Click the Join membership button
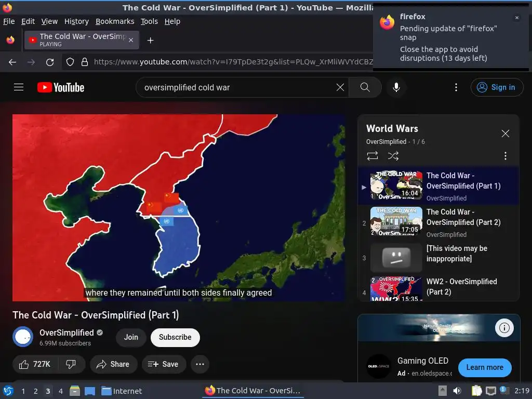Screen dimensions: 532x399 click(x=131, y=337)
